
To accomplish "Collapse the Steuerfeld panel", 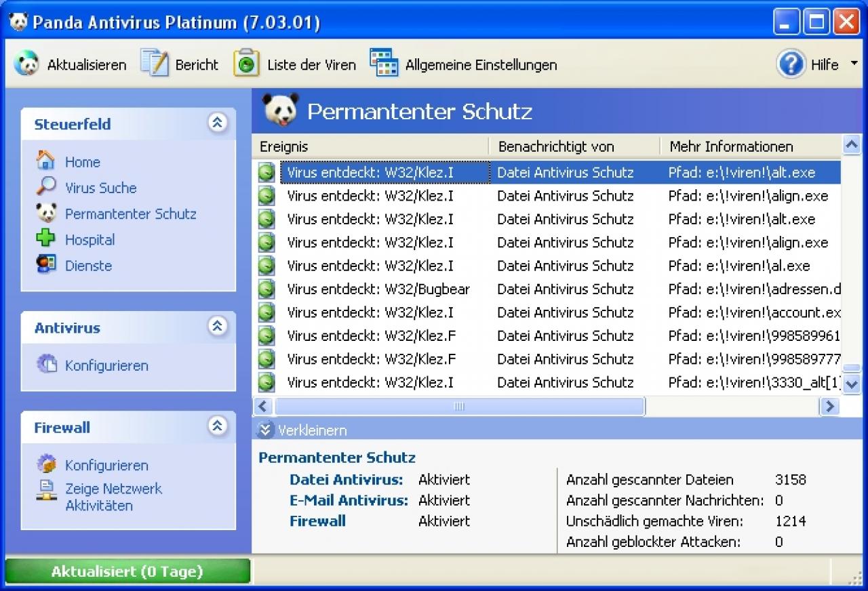I will (217, 123).
